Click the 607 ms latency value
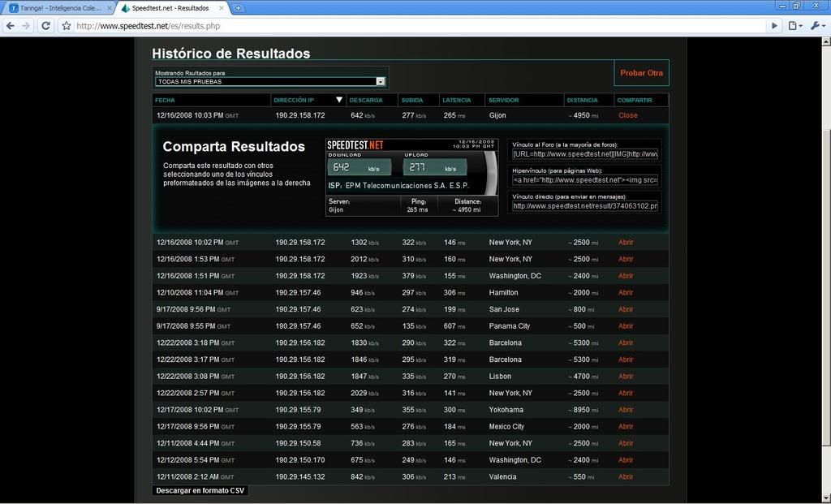The height and width of the screenshot is (504, 831). coord(454,326)
